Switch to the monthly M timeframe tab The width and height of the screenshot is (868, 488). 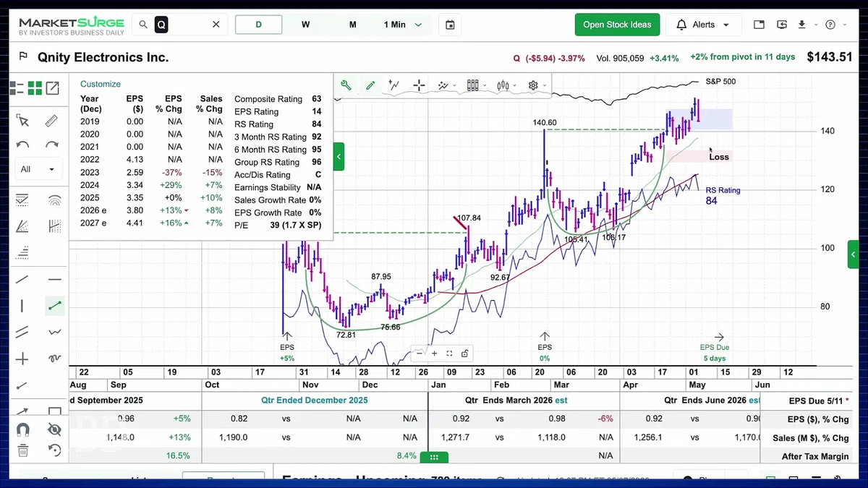(x=353, y=25)
